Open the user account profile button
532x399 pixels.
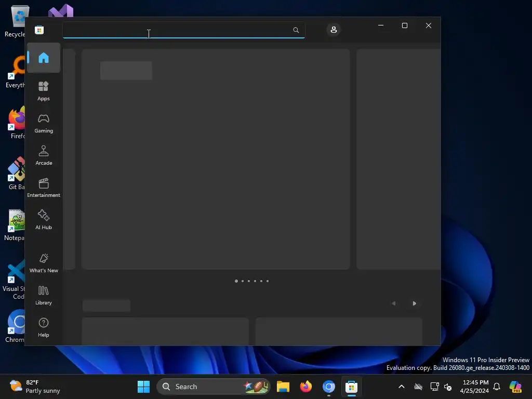click(x=334, y=30)
